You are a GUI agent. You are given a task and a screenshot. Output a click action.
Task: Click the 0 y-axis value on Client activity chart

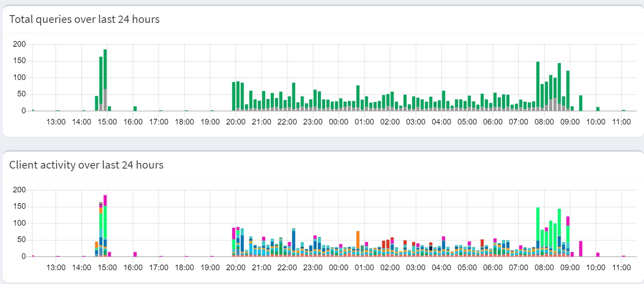[x=24, y=257]
